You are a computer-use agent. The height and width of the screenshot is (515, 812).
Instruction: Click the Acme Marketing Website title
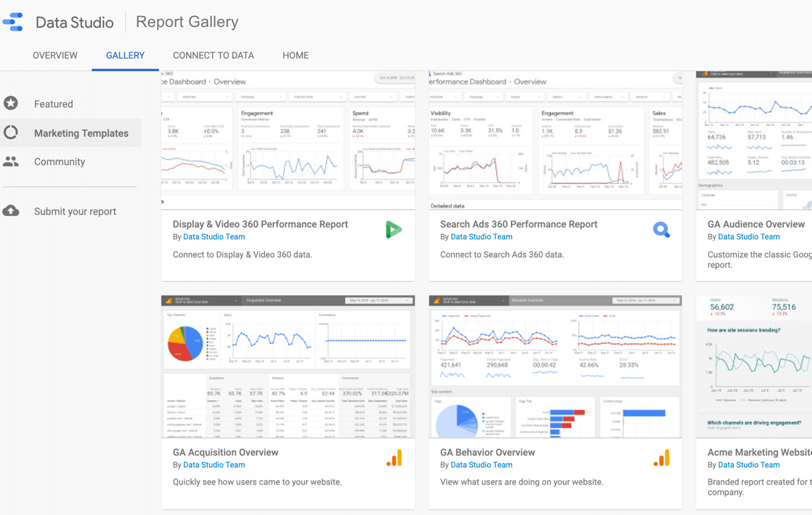[759, 452]
